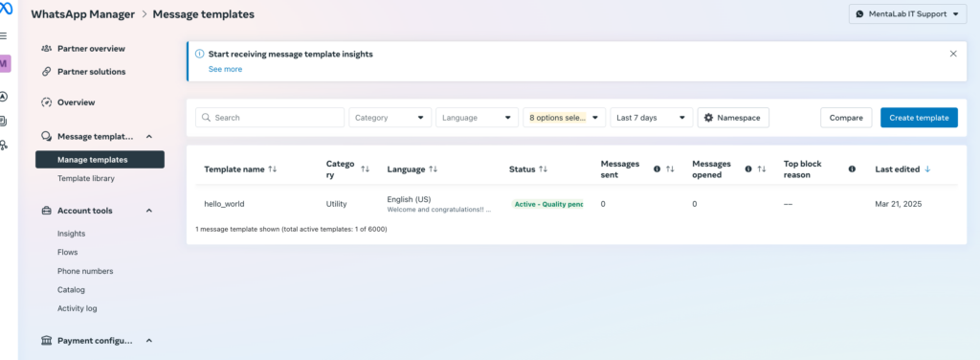Open Template library in sidebar
The width and height of the screenshot is (980, 360).
(85, 179)
